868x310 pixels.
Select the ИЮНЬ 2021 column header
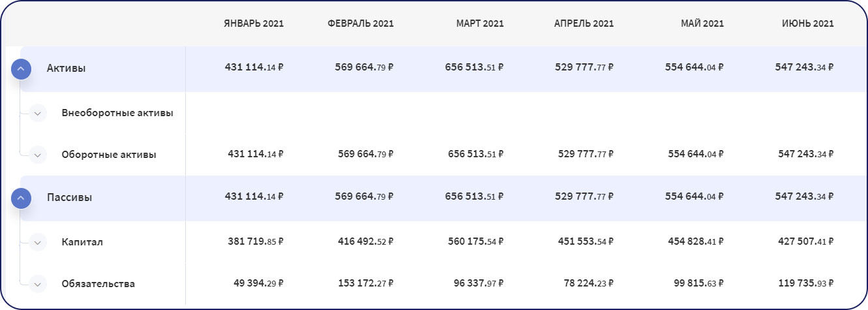[808, 23]
